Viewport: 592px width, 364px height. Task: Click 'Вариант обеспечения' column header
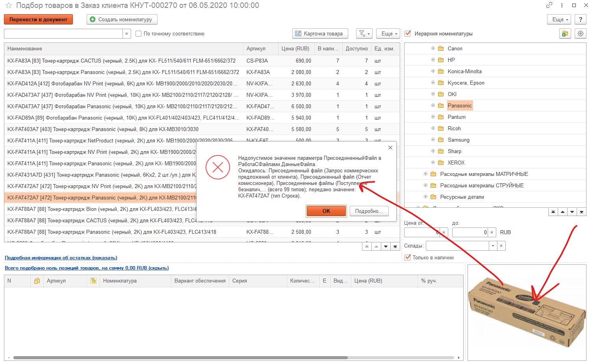tap(200, 281)
